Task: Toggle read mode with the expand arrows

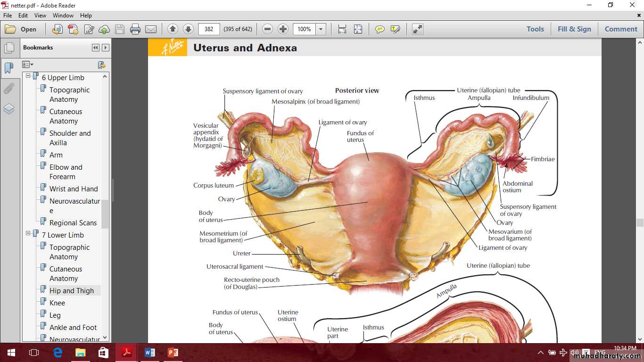Action: coord(417,29)
